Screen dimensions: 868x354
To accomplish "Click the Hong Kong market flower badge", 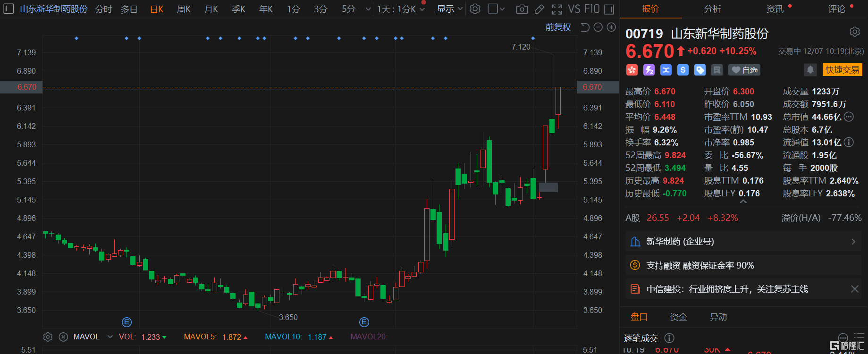I will click(632, 70).
